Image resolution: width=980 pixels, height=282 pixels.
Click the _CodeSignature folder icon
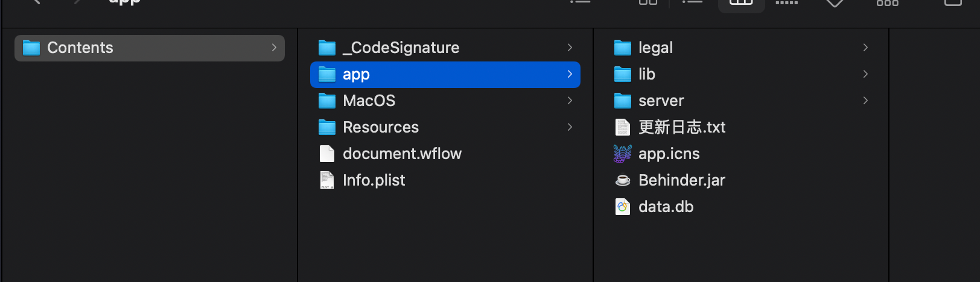(x=327, y=48)
